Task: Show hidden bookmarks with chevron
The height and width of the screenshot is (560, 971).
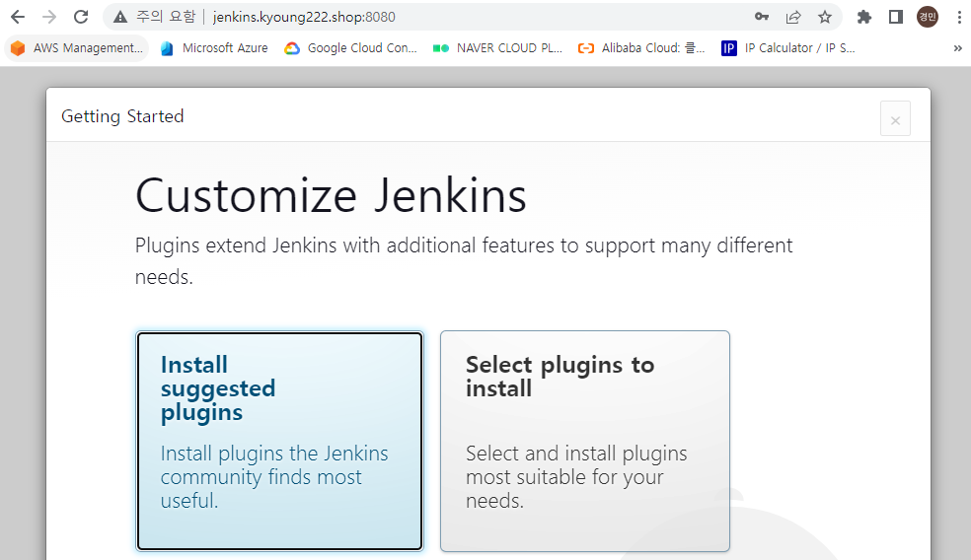Action: point(957,48)
